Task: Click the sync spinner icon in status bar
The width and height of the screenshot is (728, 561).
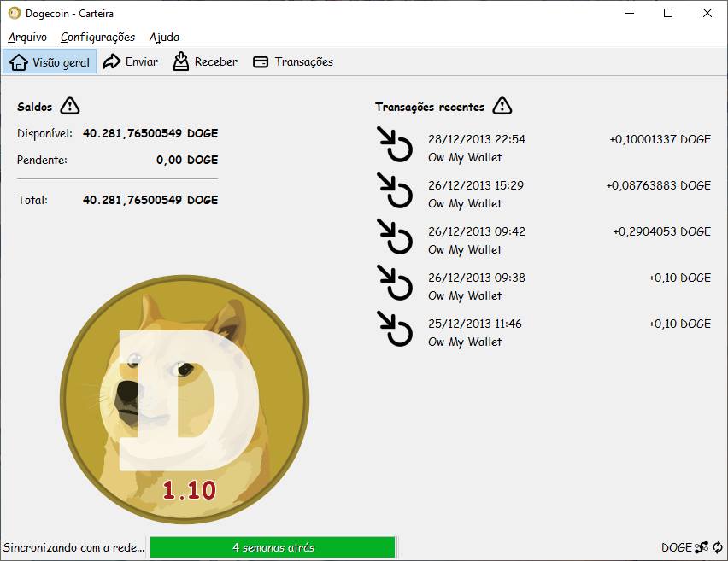Action: [x=718, y=547]
